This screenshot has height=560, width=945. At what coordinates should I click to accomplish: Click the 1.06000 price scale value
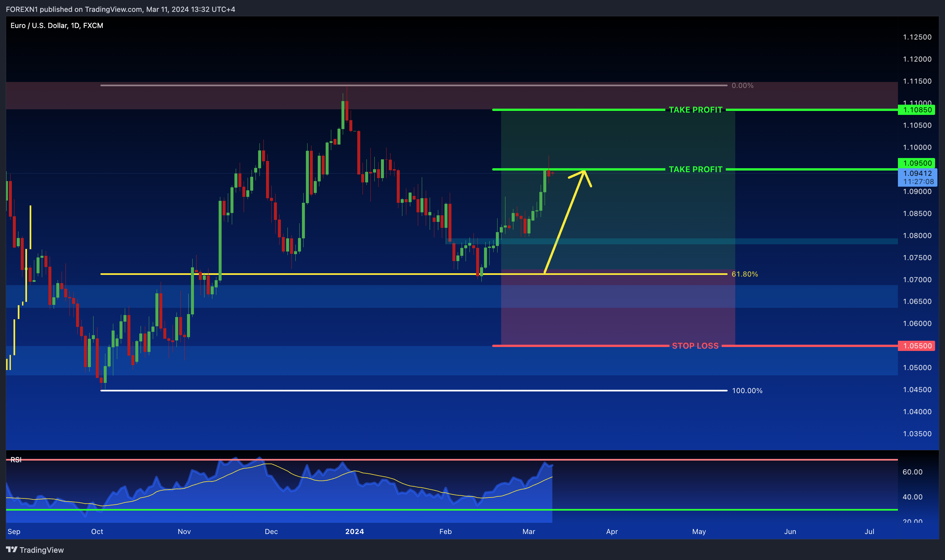pos(917,323)
